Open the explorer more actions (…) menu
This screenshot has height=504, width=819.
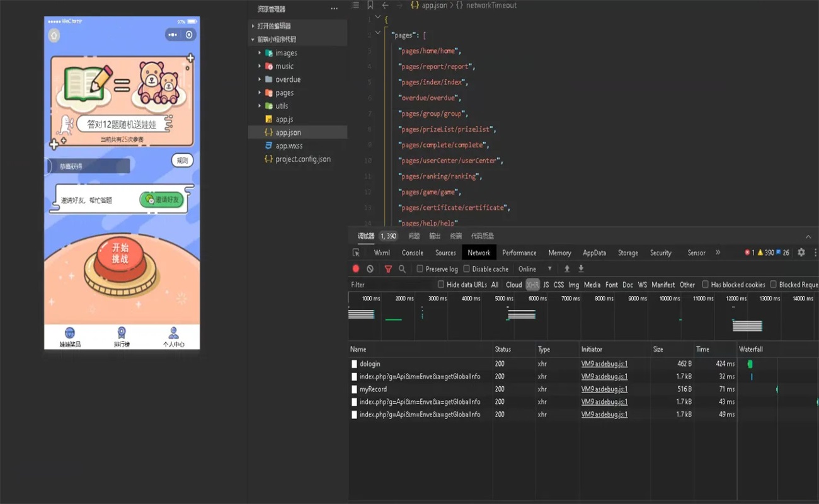pyautogui.click(x=334, y=9)
